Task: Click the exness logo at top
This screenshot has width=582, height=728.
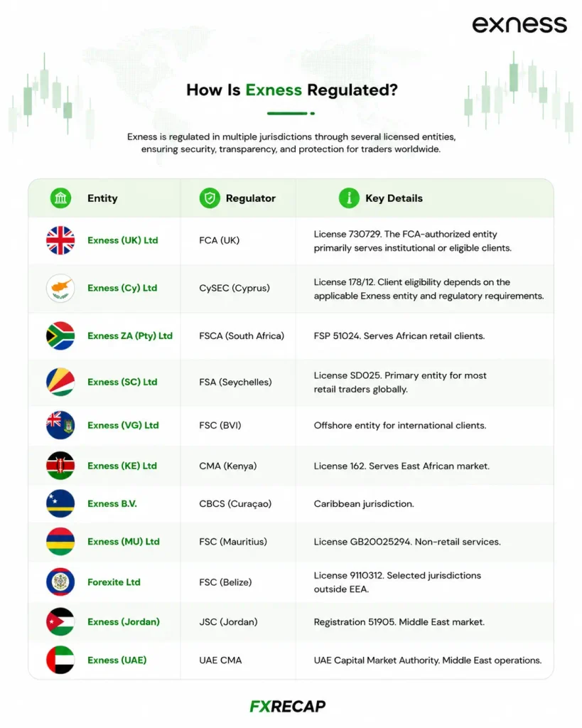Action: point(519,25)
